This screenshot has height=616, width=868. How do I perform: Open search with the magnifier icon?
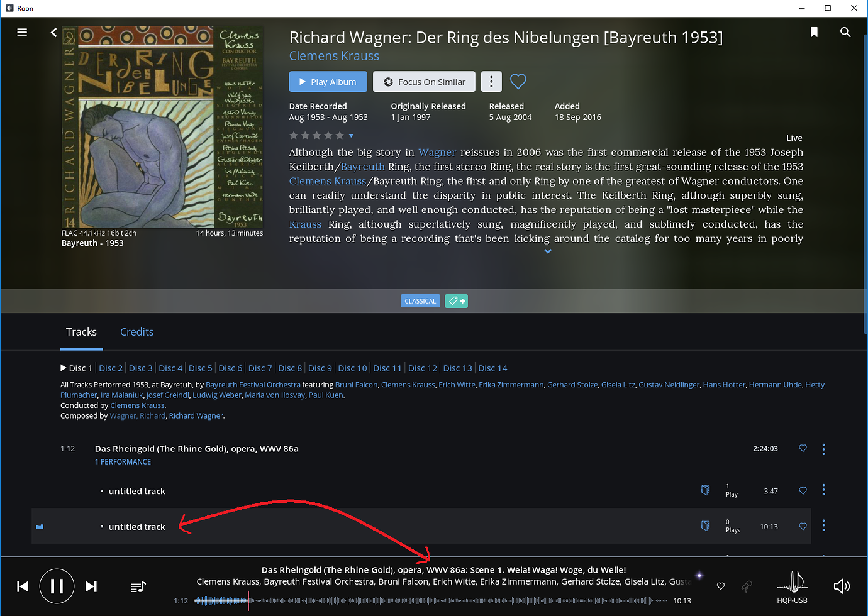pyautogui.click(x=845, y=32)
